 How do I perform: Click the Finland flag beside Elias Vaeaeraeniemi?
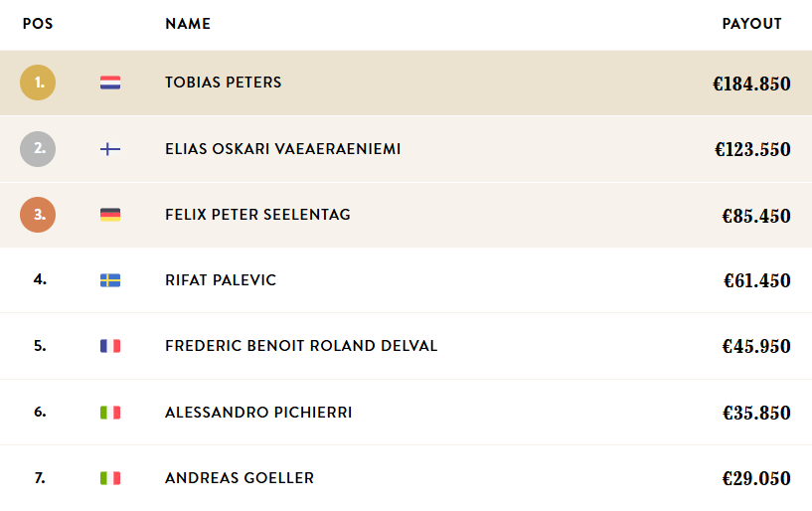110,149
